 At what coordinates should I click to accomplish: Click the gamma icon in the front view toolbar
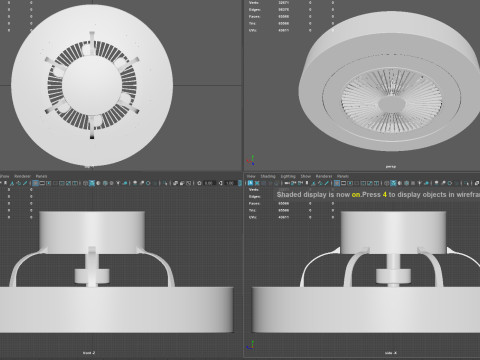coord(221,183)
